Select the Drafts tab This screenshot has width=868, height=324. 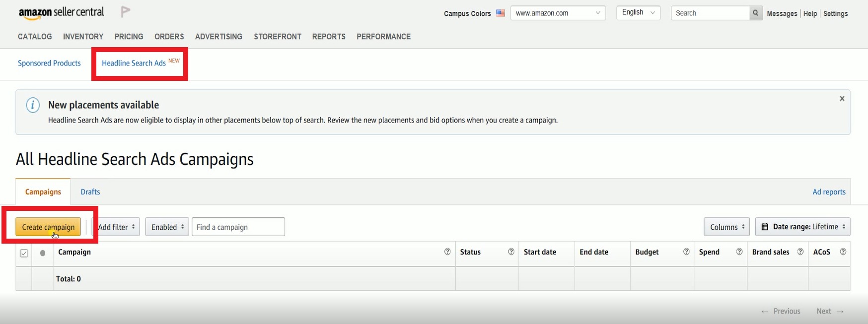90,192
